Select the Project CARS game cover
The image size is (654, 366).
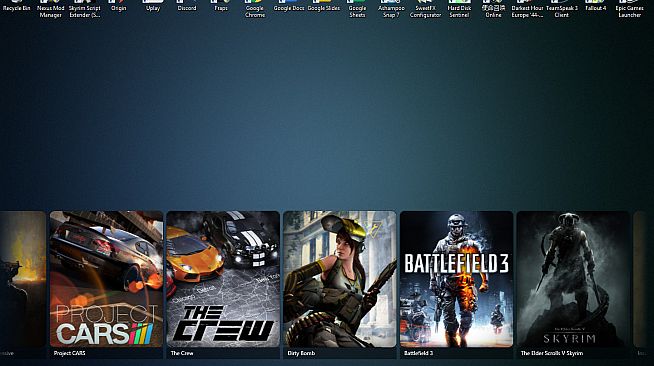point(106,279)
